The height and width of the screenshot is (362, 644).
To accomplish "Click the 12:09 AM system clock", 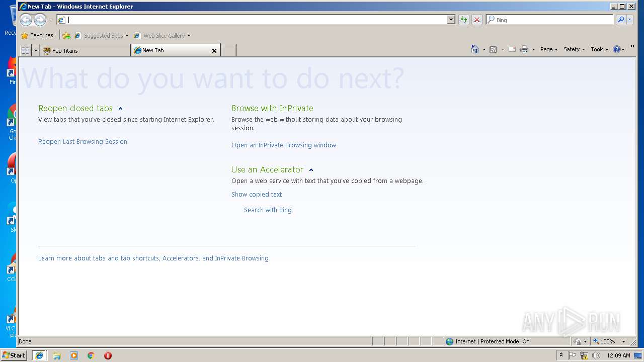I will coord(618,355).
